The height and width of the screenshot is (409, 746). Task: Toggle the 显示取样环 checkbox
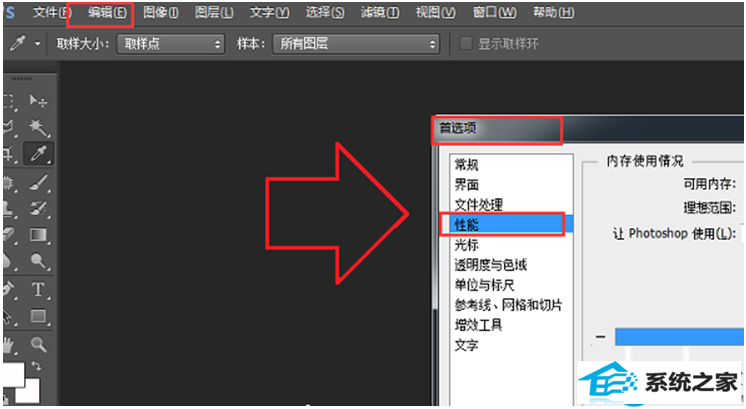coord(465,44)
